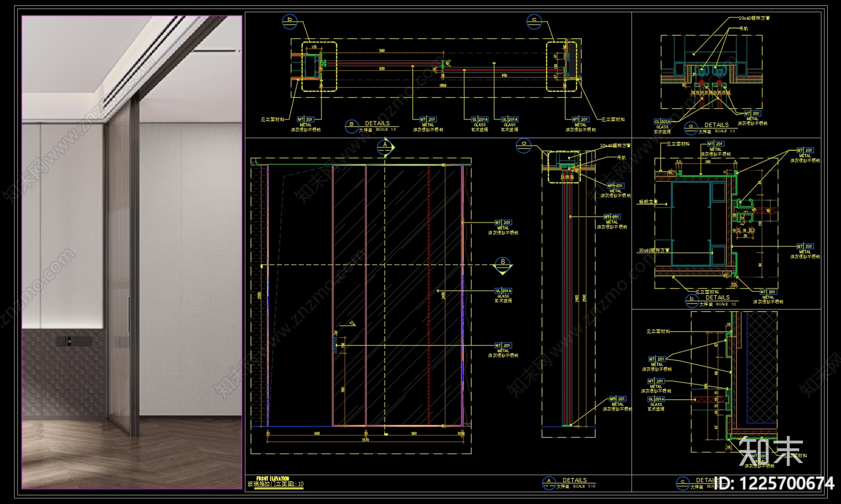The image size is (841, 504).
Task: Select the b DETAILS title bubble on right
Action: [691, 301]
